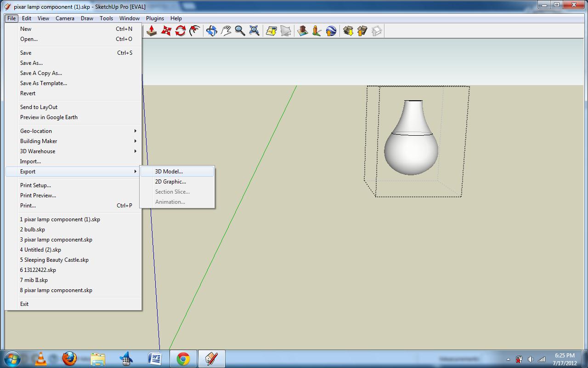Open the Window menu
The image size is (588, 368).
[130, 18]
